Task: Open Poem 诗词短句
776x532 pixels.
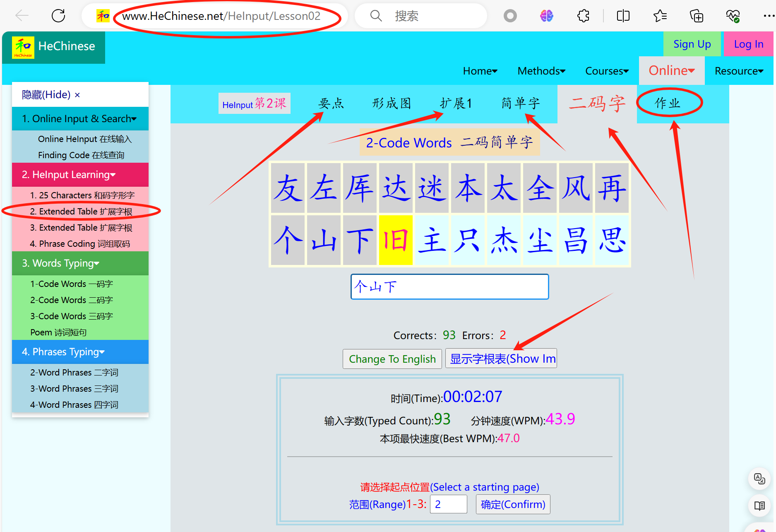Action: click(58, 332)
